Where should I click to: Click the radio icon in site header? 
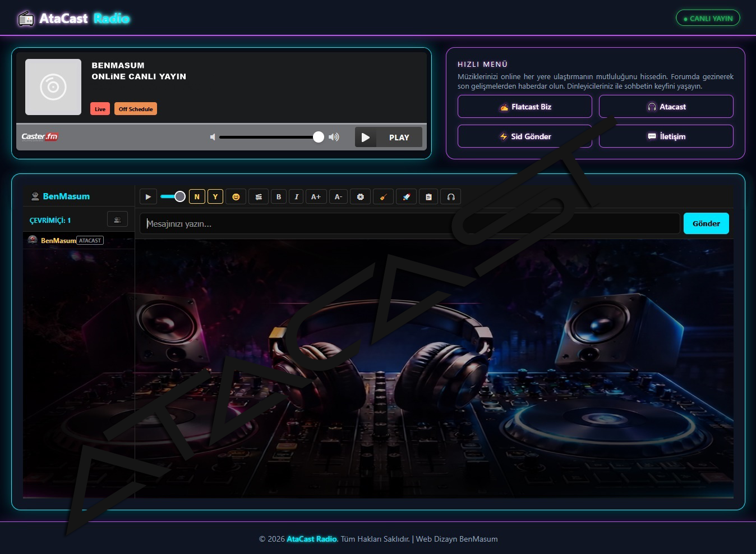pyautogui.click(x=26, y=19)
